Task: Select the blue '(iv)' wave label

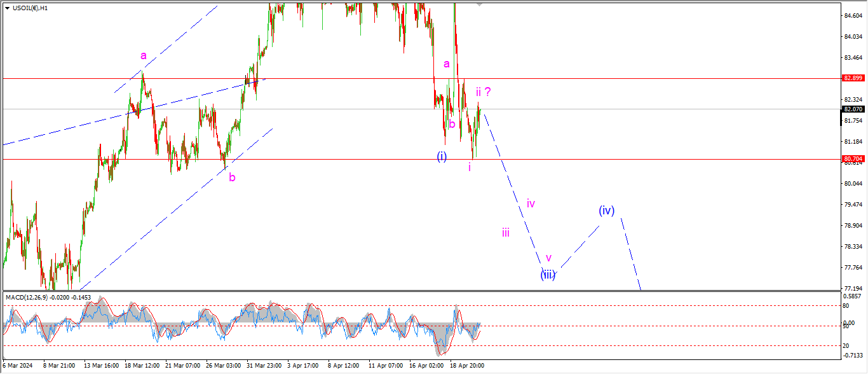Action: point(607,211)
